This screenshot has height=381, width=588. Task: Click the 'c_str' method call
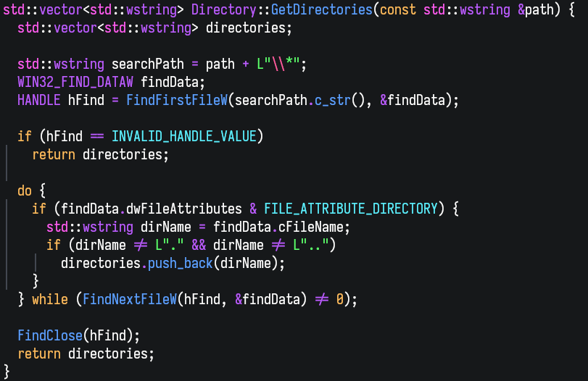pos(333,100)
